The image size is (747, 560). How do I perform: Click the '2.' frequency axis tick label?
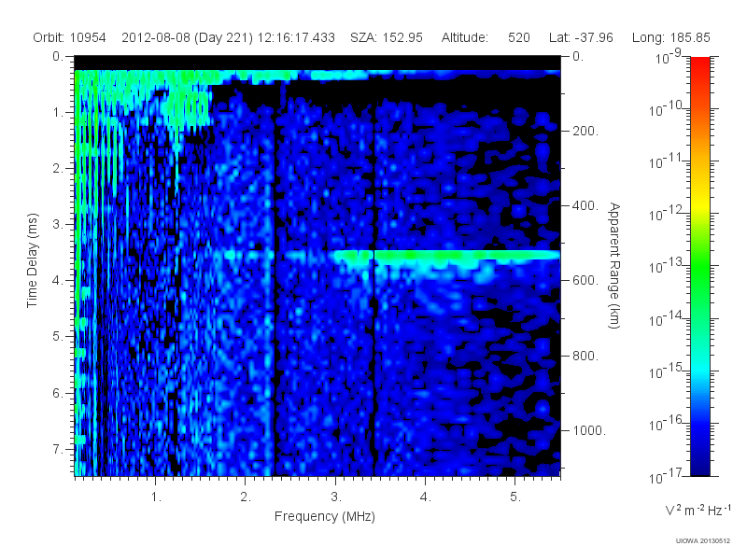[x=246, y=497]
